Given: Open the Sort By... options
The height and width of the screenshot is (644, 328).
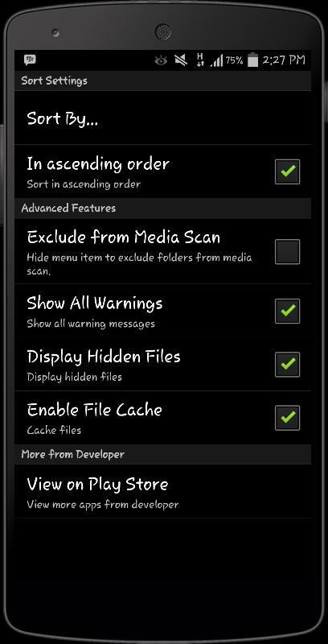Looking at the screenshot, I should pos(162,118).
